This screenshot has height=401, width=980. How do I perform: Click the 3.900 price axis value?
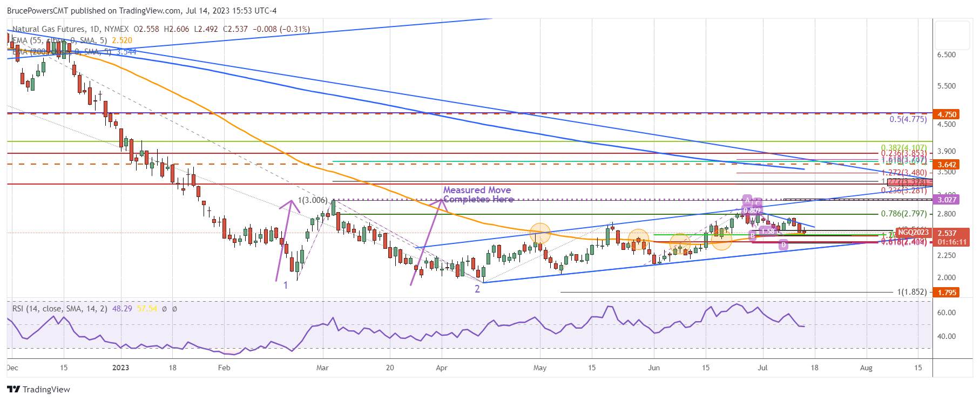point(947,152)
